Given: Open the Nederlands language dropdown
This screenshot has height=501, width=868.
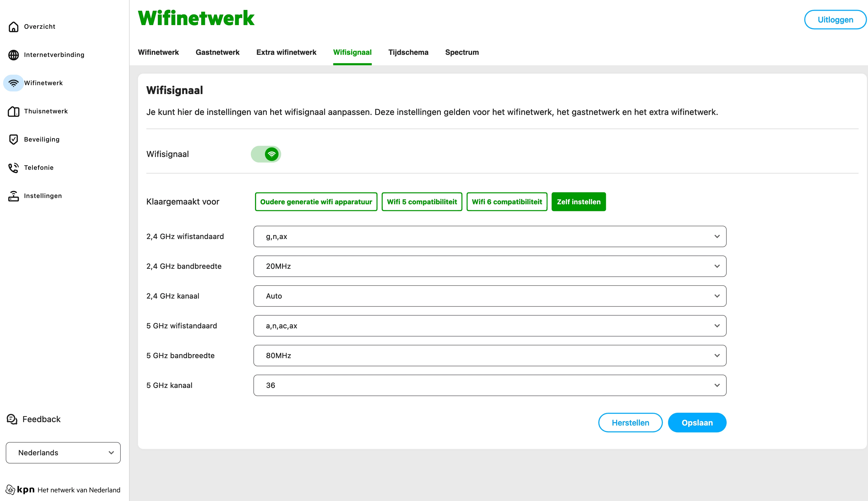Looking at the screenshot, I should (x=63, y=452).
